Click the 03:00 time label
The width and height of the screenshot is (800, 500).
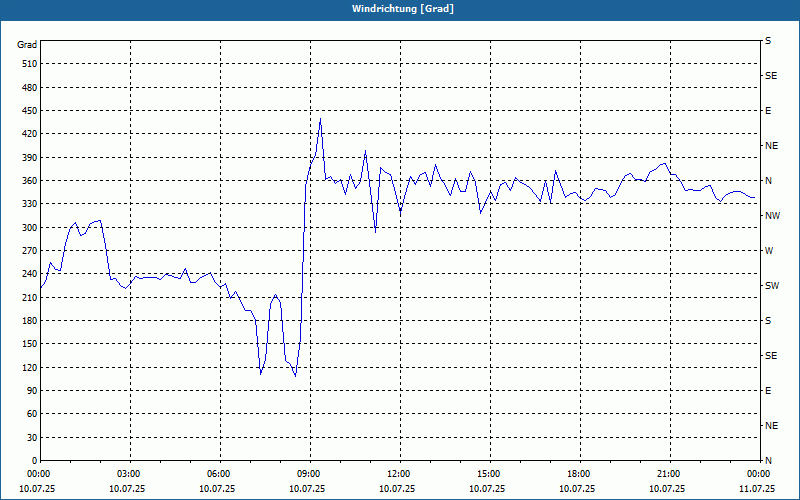(x=131, y=473)
